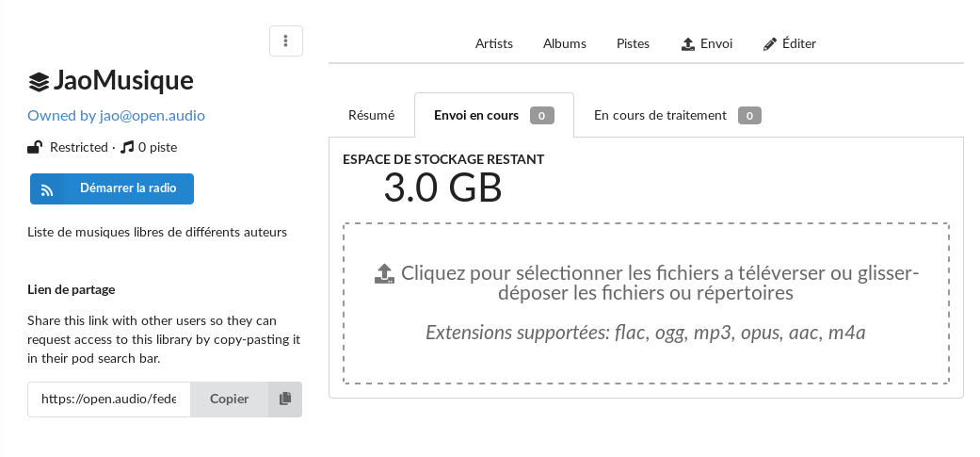Click the Éditer pencil icon
Viewport: 980px width, 457px height.
(770, 43)
